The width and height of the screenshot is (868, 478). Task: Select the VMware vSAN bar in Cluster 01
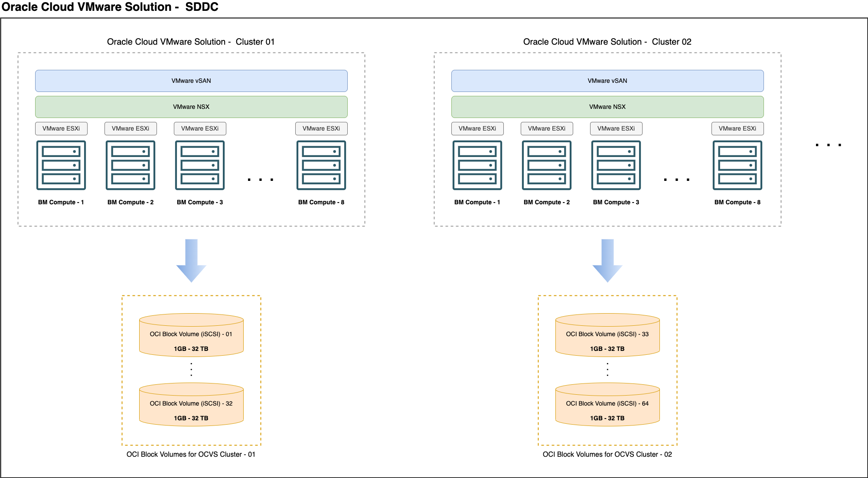point(191,80)
